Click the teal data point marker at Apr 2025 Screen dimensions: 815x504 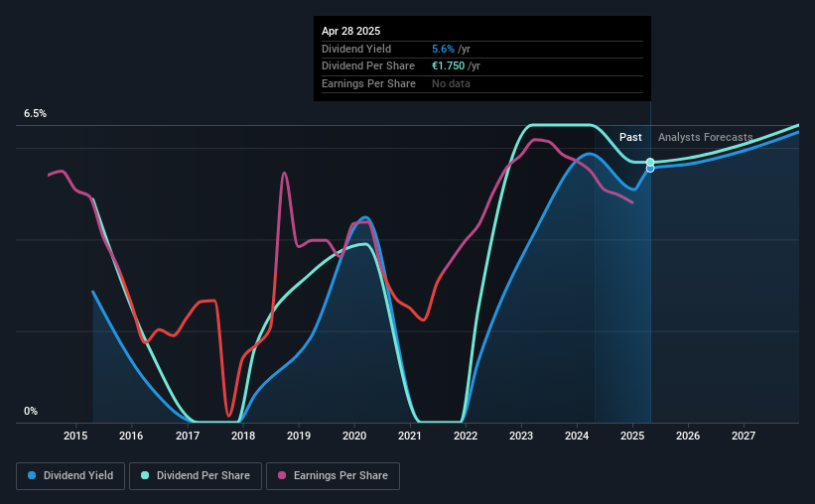pos(650,162)
